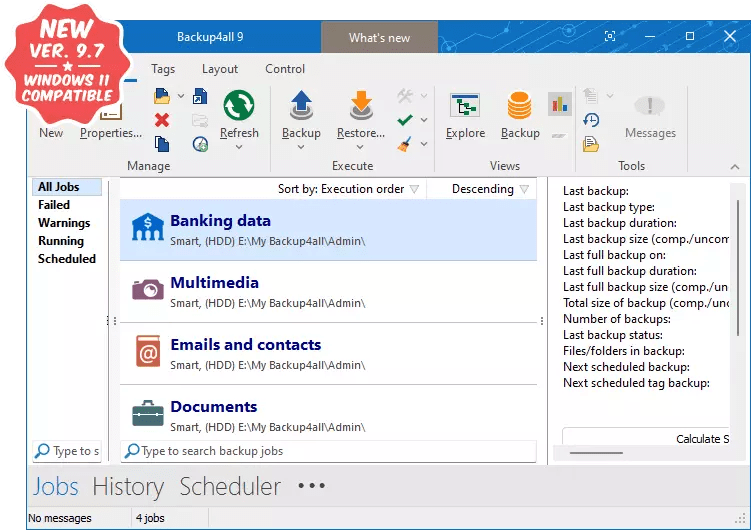
Task: Toggle full-screen focus icon in title bar
Action: point(610,36)
